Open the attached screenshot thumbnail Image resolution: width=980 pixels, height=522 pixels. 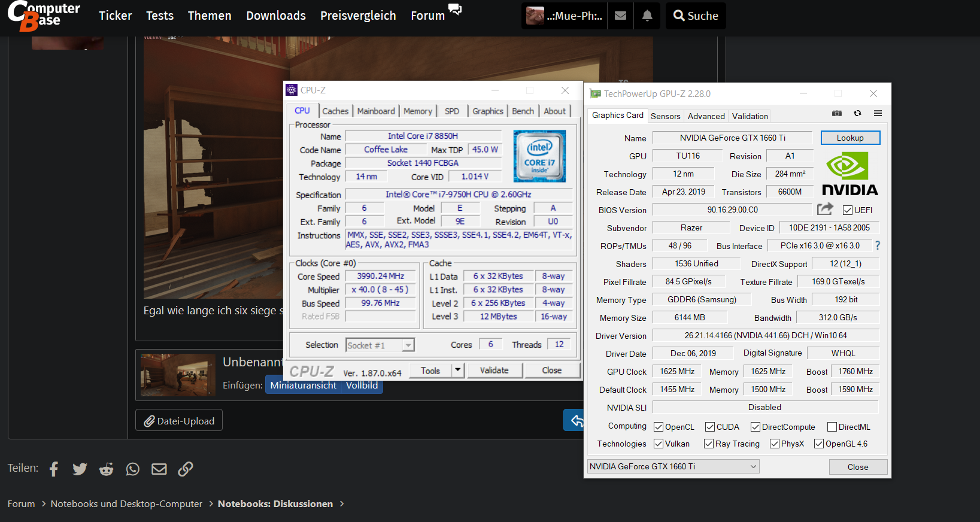(x=178, y=375)
